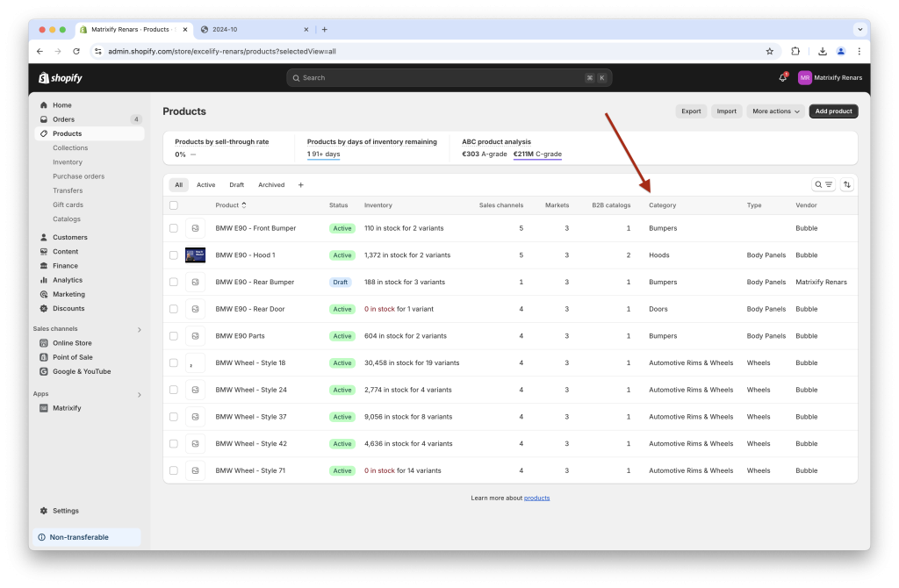Screen dimensions: 899x588
Task: Check the select-all checkbox in the table header
Action: (173, 204)
